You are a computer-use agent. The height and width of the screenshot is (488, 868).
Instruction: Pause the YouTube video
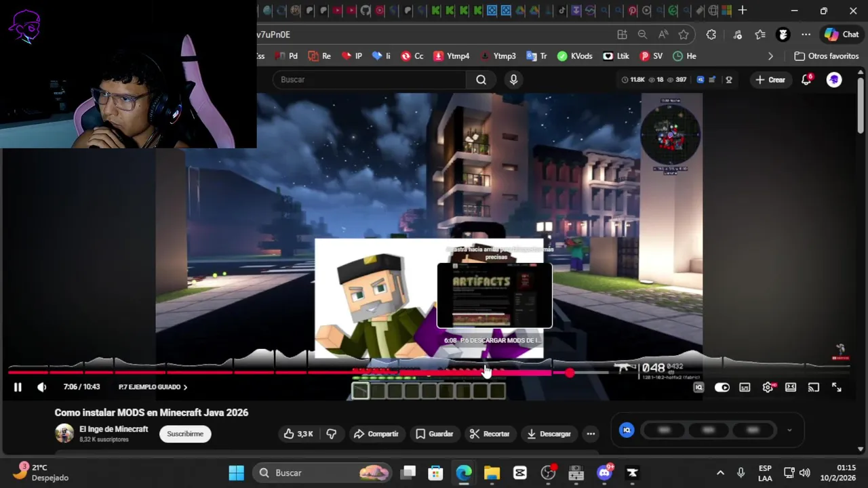18,387
